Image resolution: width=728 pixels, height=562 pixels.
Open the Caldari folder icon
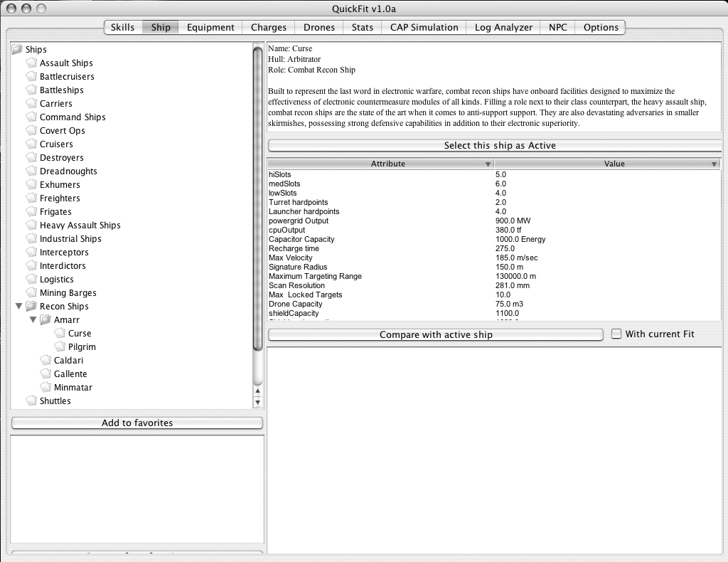(45, 360)
